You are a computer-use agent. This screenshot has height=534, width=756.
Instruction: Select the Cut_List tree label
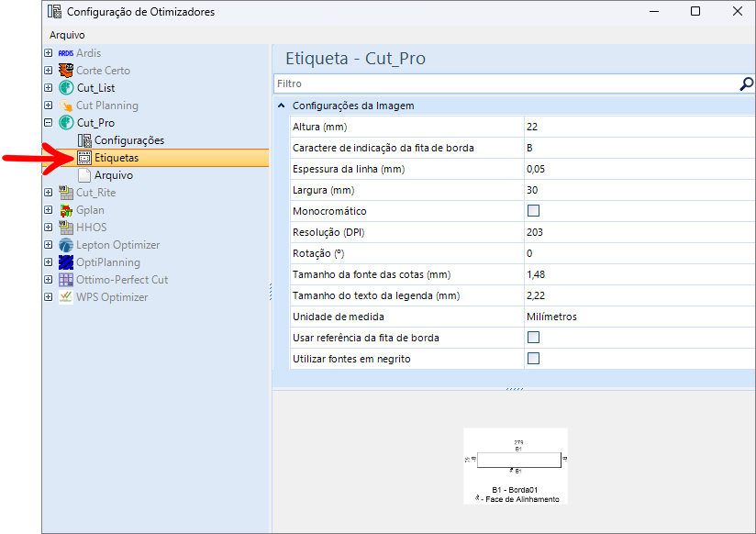point(96,88)
